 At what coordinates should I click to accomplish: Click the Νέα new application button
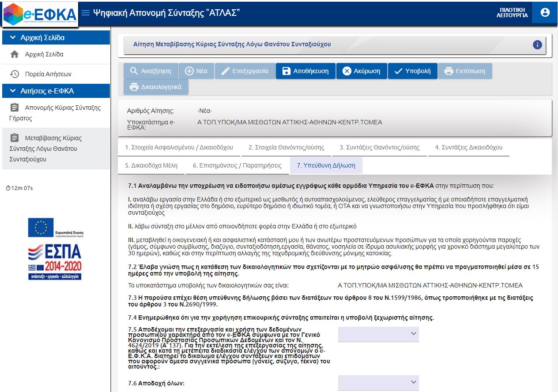click(x=196, y=71)
